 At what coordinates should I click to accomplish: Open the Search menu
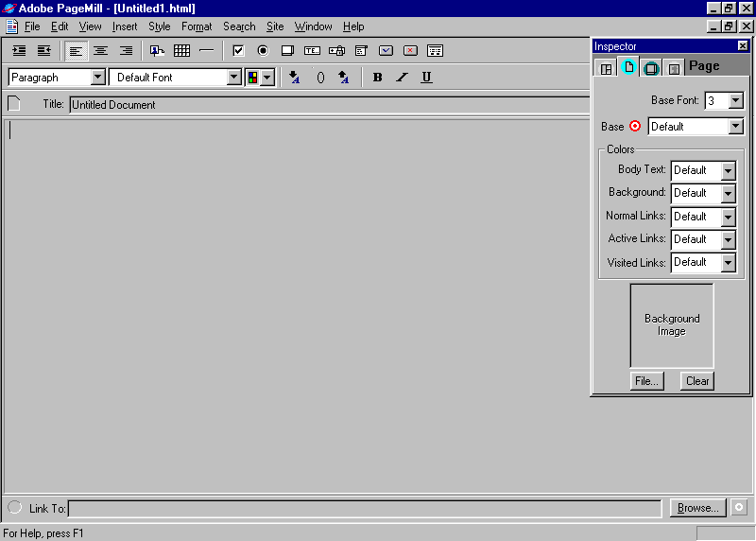click(x=239, y=26)
